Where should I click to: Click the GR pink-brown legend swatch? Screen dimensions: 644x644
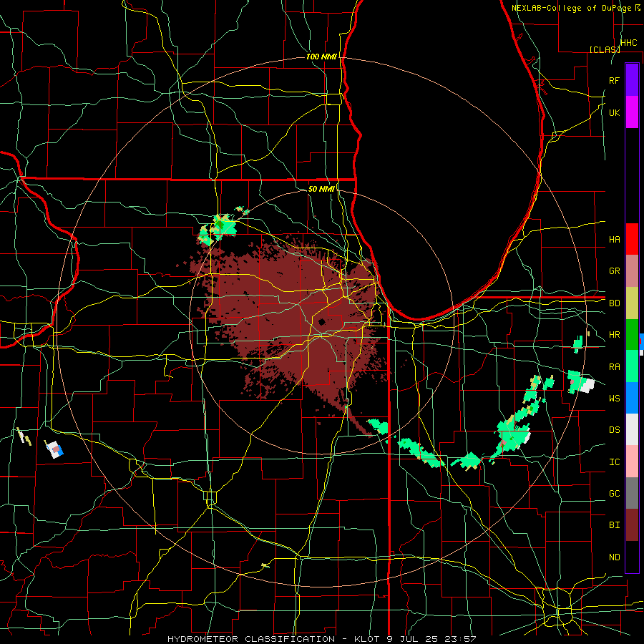click(632, 271)
